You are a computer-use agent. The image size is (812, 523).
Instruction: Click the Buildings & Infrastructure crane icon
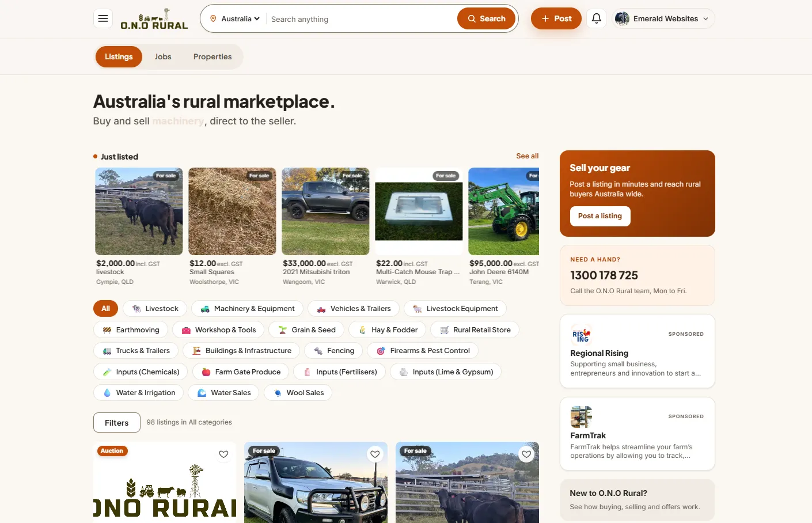click(x=196, y=351)
